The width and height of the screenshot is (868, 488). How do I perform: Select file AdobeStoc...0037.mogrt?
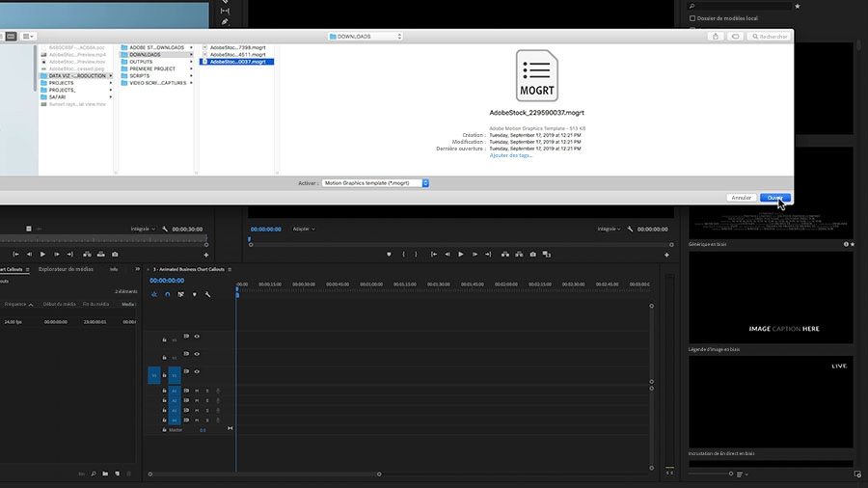237,62
